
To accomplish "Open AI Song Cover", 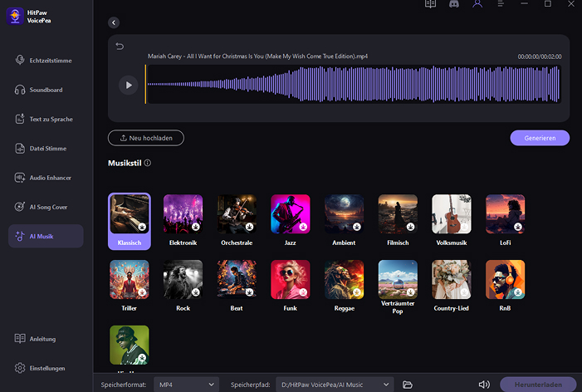I will pyautogui.click(x=46, y=207).
